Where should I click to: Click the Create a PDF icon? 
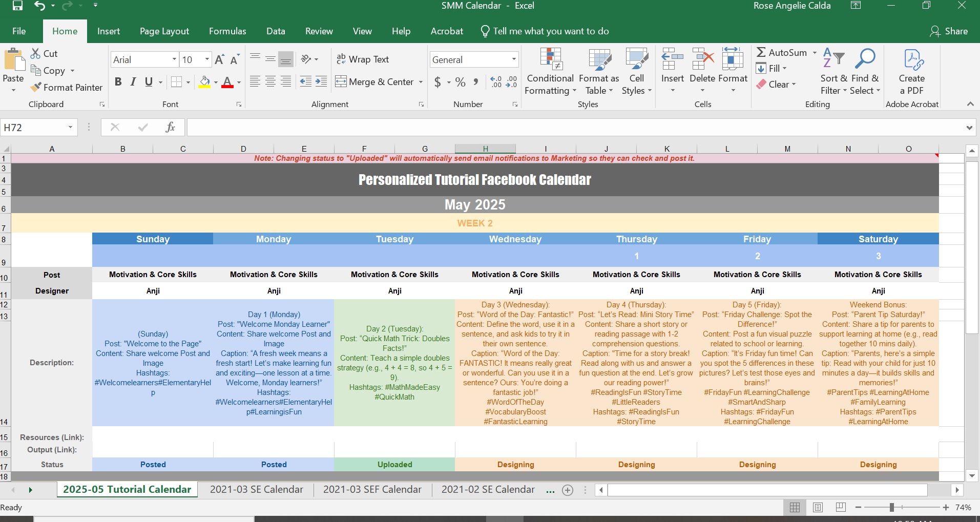coord(912,60)
